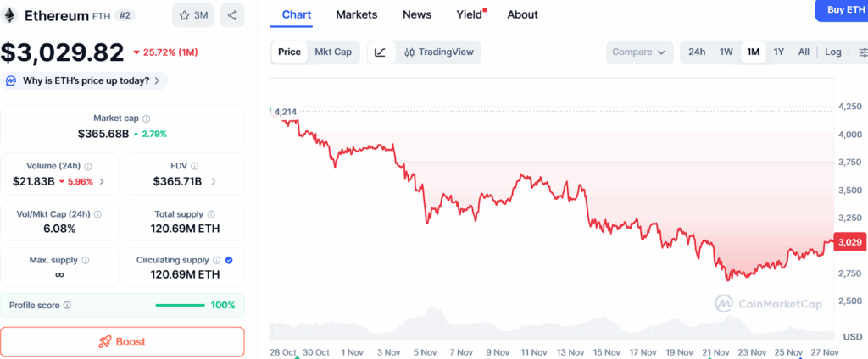
Task: Click the Buy ETH button
Action: point(841,9)
